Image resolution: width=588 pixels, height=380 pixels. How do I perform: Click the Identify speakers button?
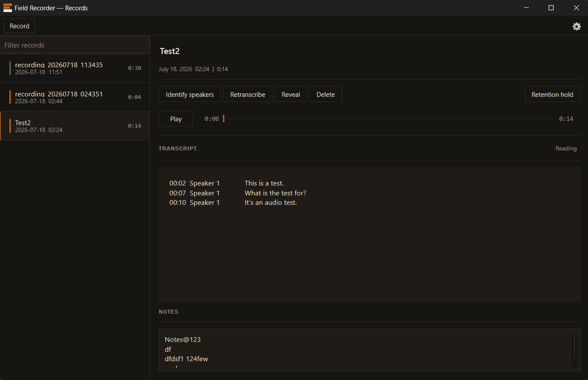(190, 94)
